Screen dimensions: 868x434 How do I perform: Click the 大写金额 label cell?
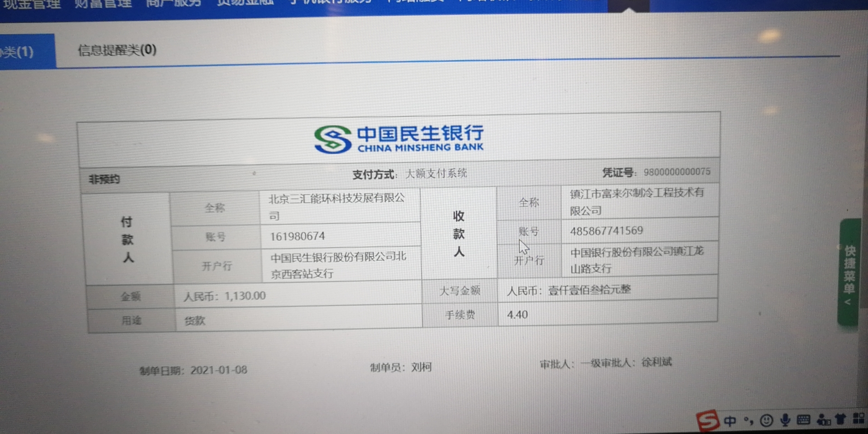coord(460,291)
